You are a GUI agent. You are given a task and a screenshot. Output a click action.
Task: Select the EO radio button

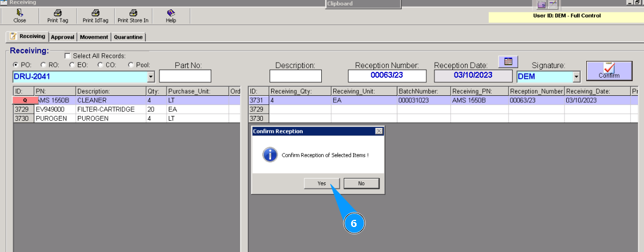pos(72,64)
